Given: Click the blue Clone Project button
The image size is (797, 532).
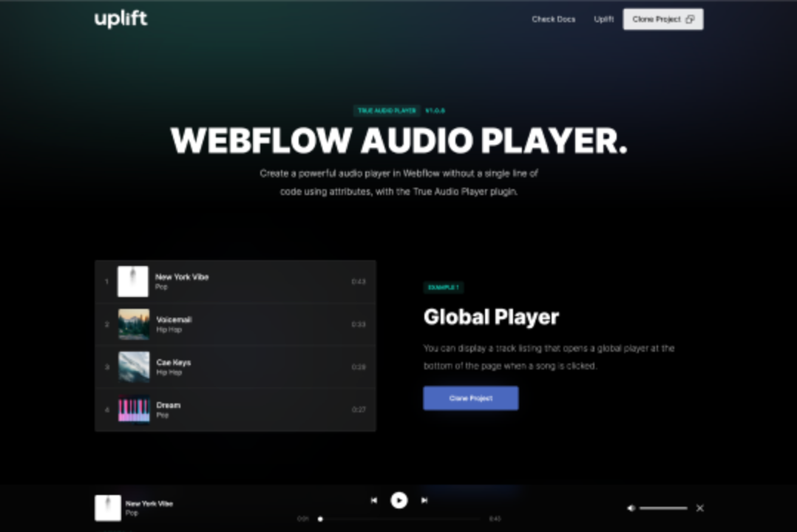Looking at the screenshot, I should [471, 398].
